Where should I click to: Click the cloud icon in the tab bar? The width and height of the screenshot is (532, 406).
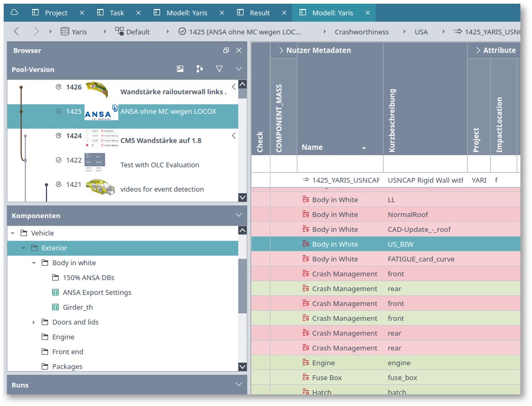click(x=14, y=13)
